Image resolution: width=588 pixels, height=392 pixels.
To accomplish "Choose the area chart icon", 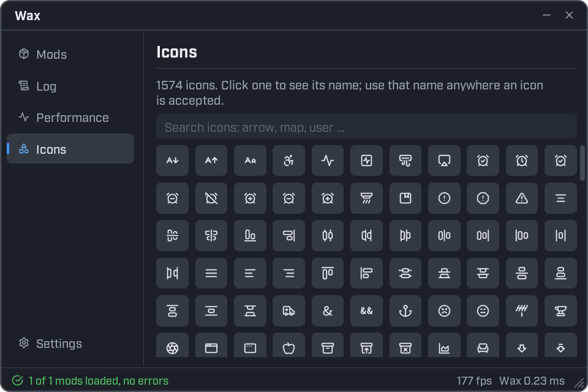I will [444, 345].
